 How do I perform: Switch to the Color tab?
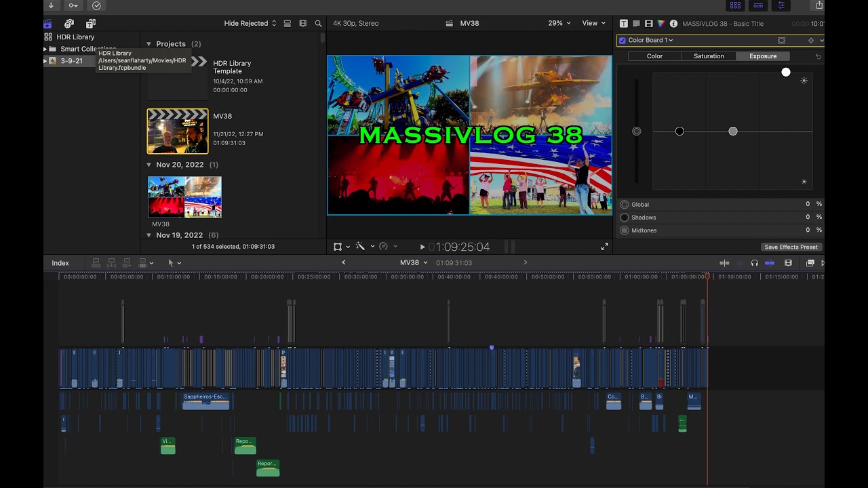coord(654,56)
